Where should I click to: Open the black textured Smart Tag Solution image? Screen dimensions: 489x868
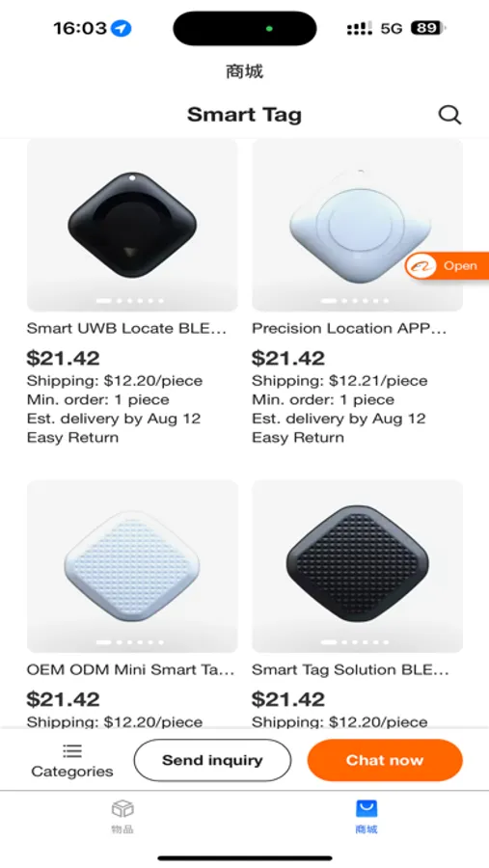[357, 566]
